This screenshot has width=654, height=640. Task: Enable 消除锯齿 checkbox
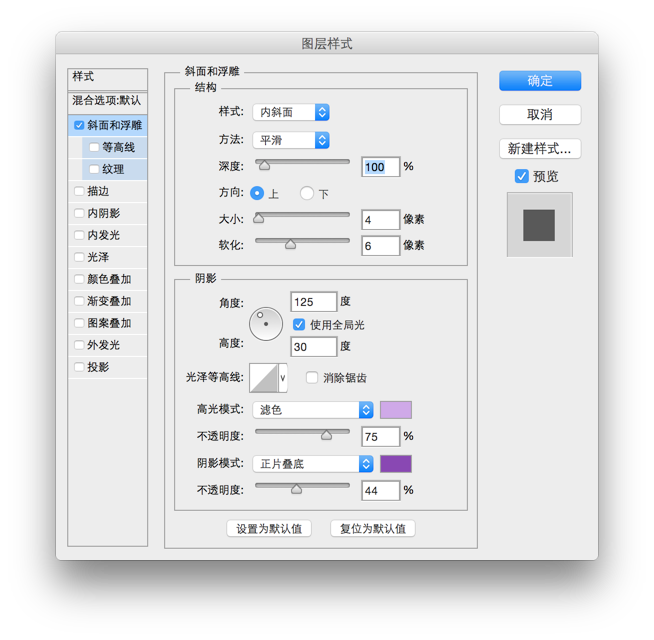coord(312,378)
